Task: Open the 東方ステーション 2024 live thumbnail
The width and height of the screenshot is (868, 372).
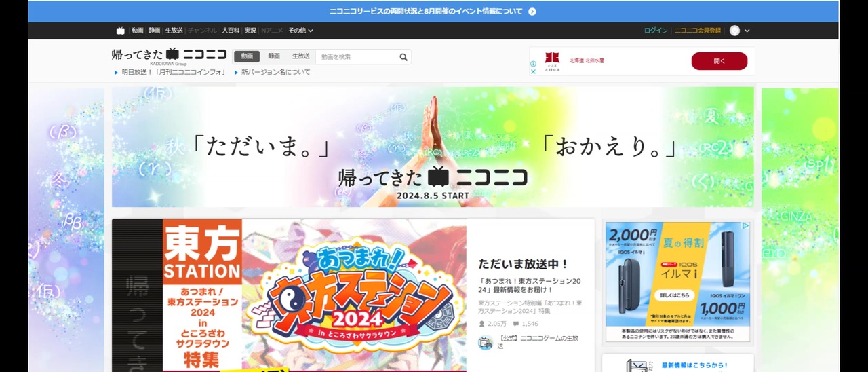Action: [289, 295]
